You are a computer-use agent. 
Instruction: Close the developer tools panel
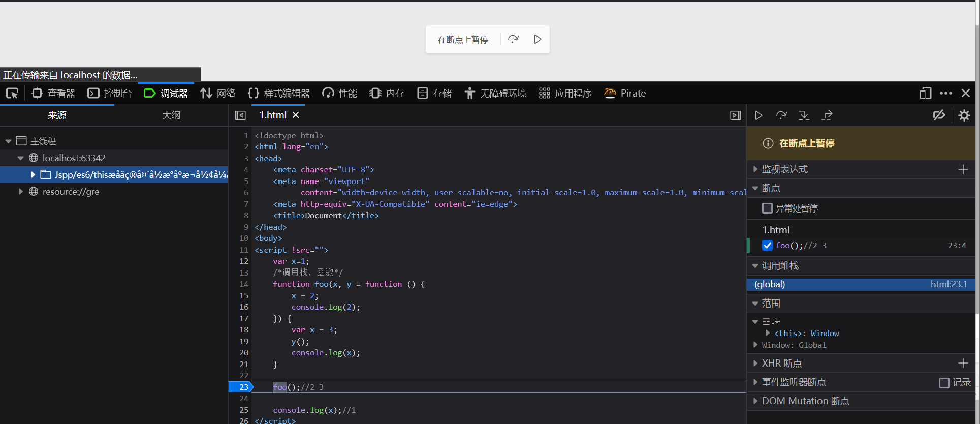[x=966, y=94]
